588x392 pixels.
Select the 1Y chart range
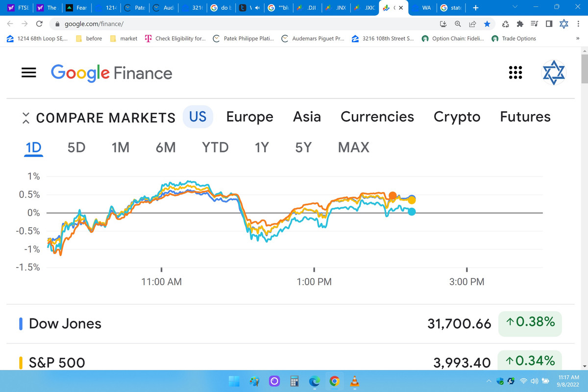[x=262, y=147]
